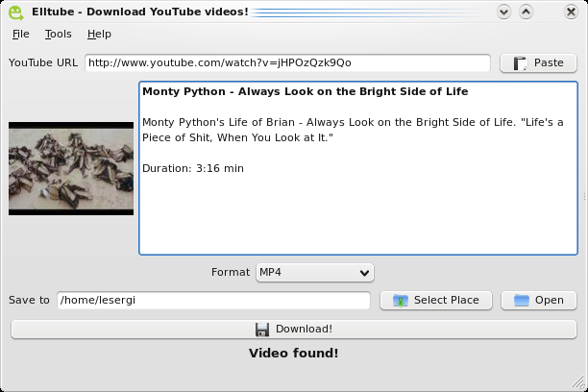Click the Open folder button

[538, 300]
